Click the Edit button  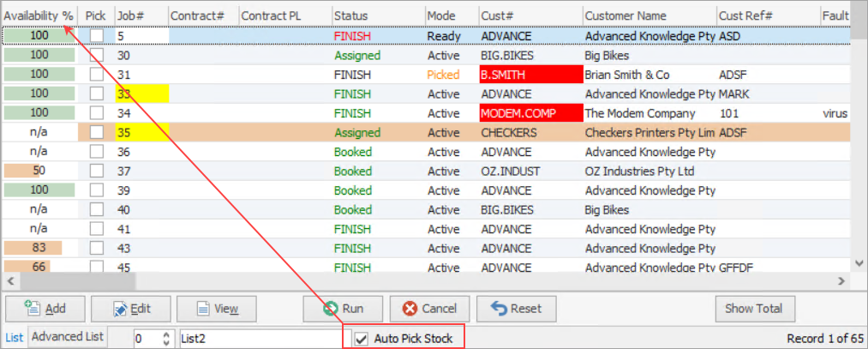tap(130, 309)
